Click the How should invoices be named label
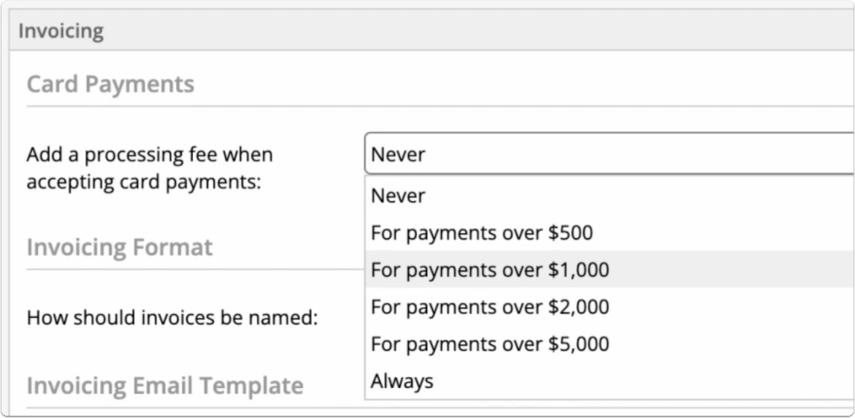The width and height of the screenshot is (855, 418). pos(172,317)
